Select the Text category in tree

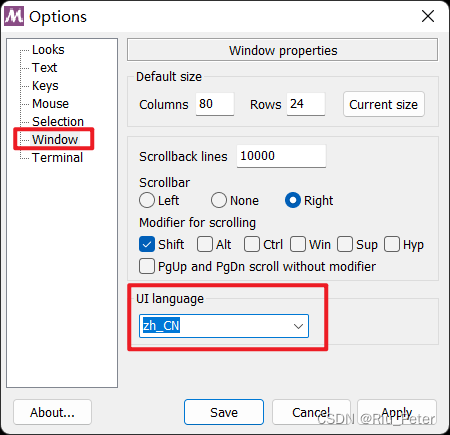pyautogui.click(x=44, y=68)
